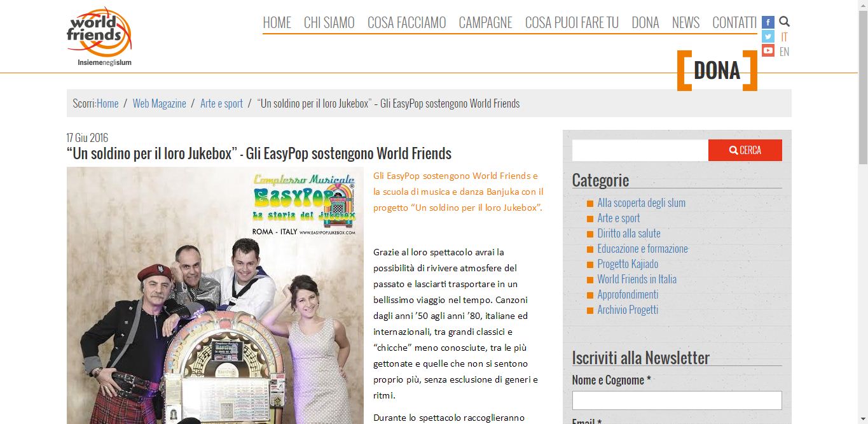Open the Arte e sport category

[618, 218]
